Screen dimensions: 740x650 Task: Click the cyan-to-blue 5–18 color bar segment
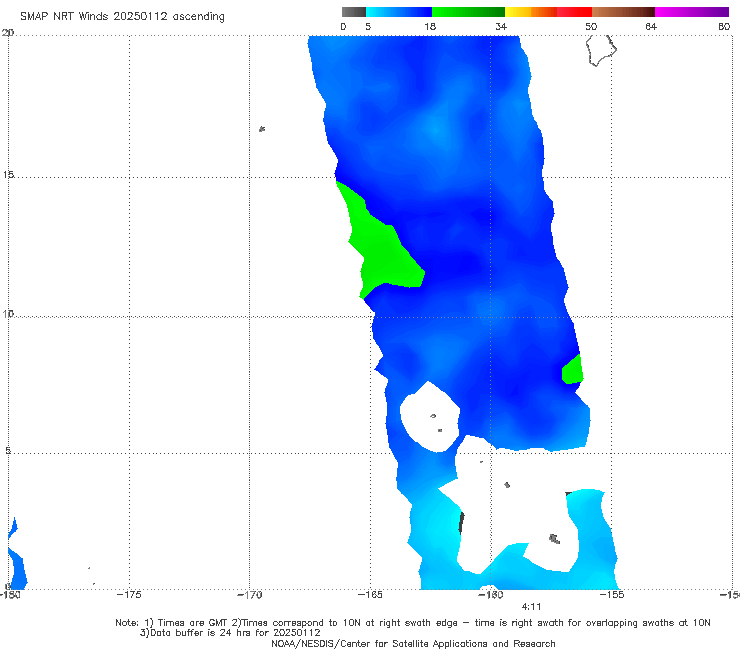click(399, 12)
